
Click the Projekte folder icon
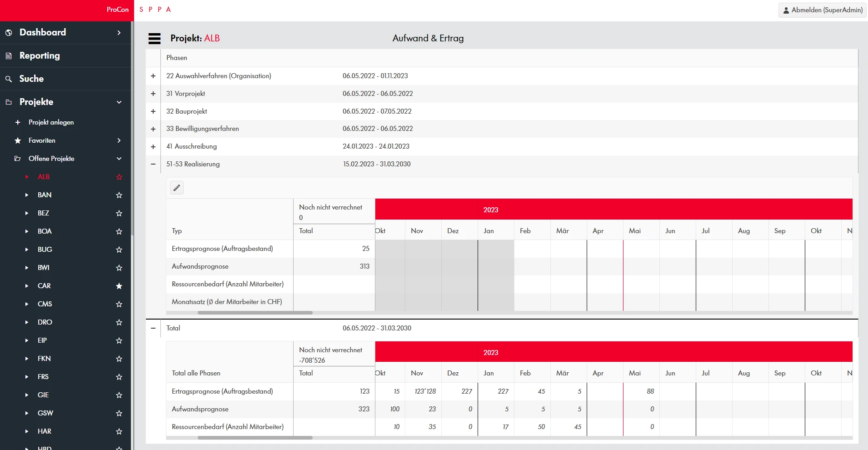click(x=9, y=102)
